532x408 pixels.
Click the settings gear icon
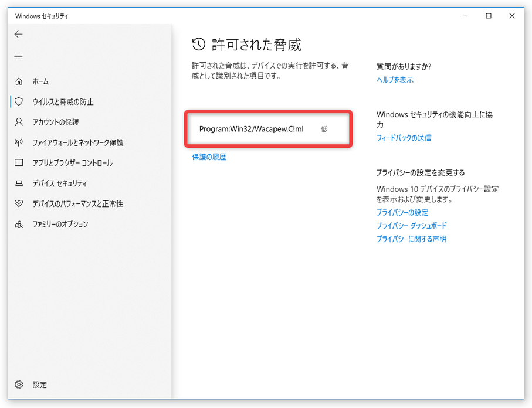[x=19, y=385]
